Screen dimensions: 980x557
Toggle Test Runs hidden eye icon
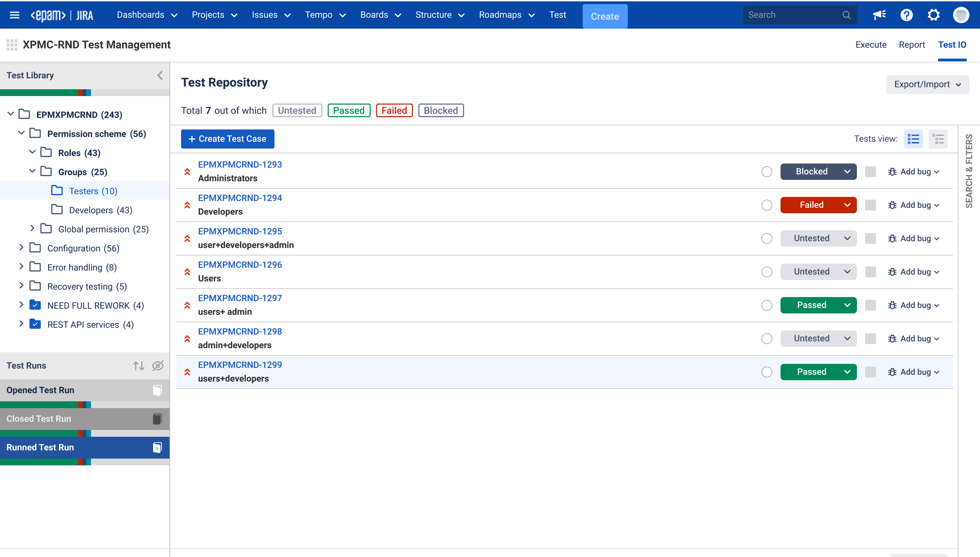coord(158,366)
